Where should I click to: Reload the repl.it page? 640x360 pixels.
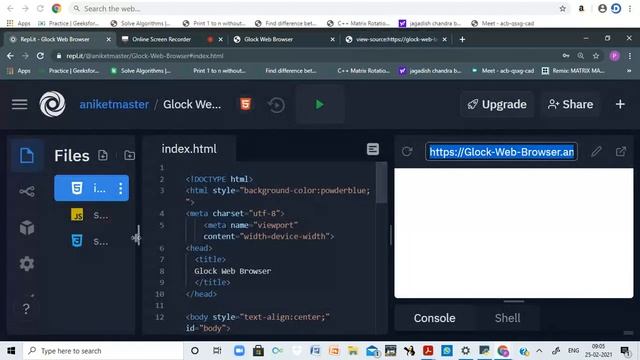point(40,56)
